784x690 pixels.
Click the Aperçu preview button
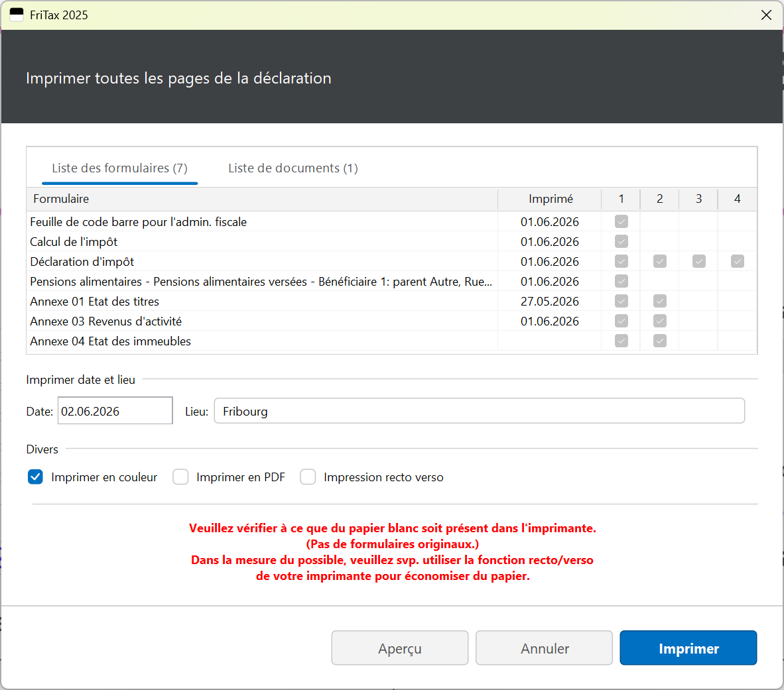pyautogui.click(x=399, y=648)
